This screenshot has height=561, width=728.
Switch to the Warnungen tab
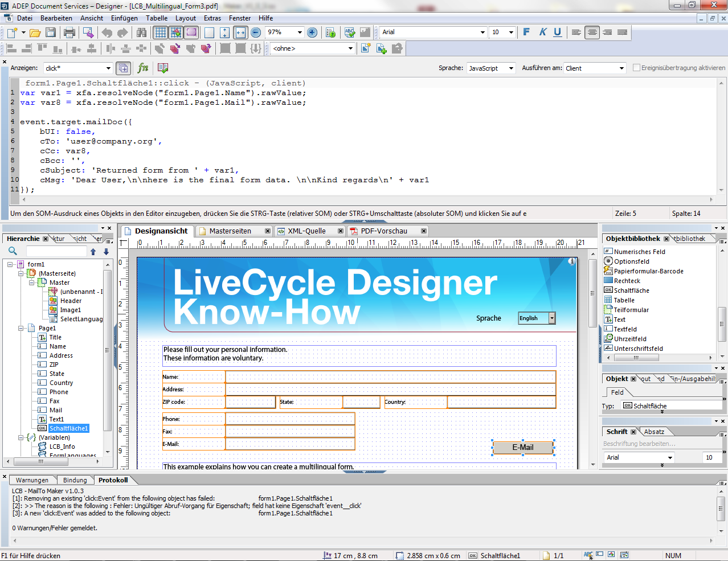32,480
